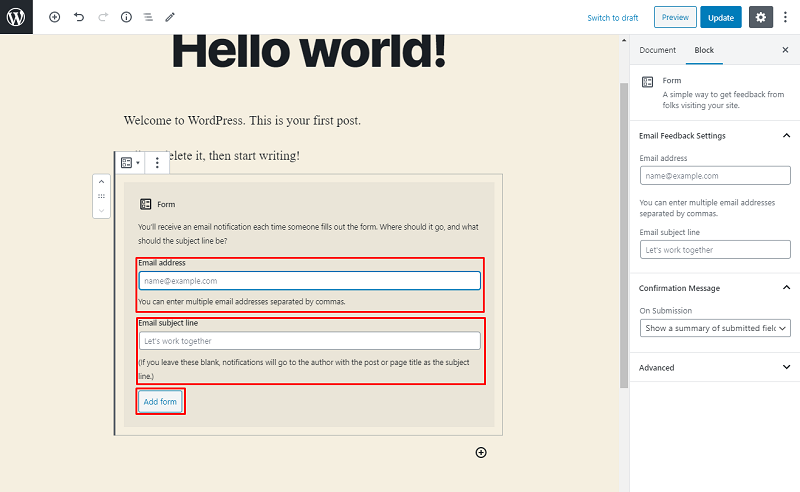The height and width of the screenshot is (492, 800).
Task: Click the Welcome to WordPress paragraph
Action: click(242, 120)
